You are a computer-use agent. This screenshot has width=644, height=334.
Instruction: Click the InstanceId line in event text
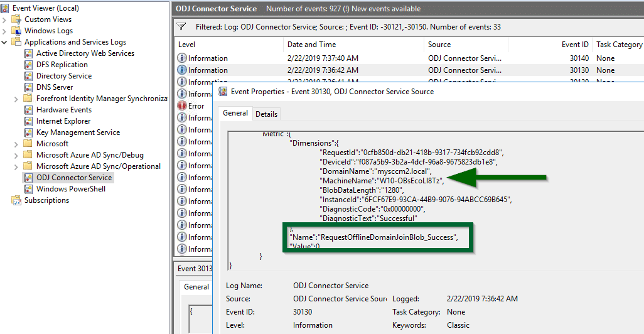click(416, 200)
